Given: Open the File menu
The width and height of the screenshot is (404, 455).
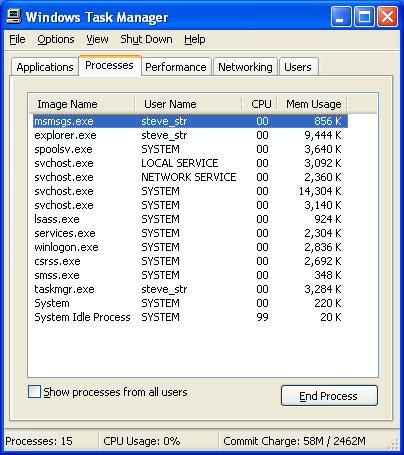Looking at the screenshot, I should 17,39.
